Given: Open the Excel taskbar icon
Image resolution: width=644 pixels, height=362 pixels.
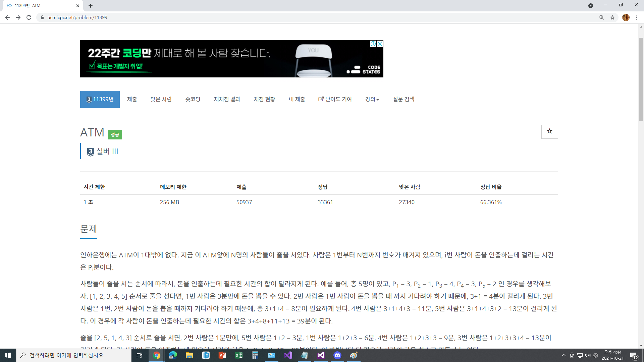Looking at the screenshot, I should [x=239, y=355].
